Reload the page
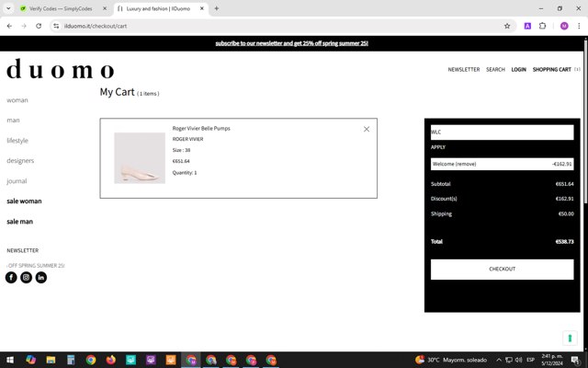Screen dimensions: 588x368 (39, 26)
